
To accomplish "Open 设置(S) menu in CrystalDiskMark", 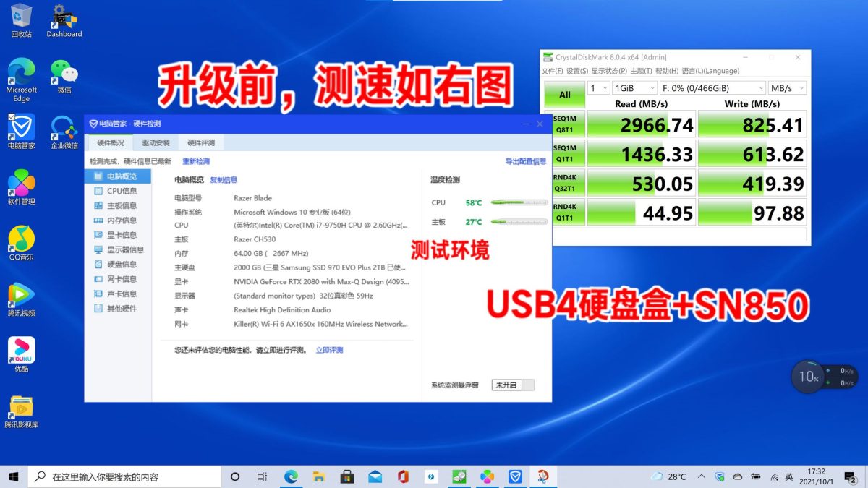I will 577,71.
